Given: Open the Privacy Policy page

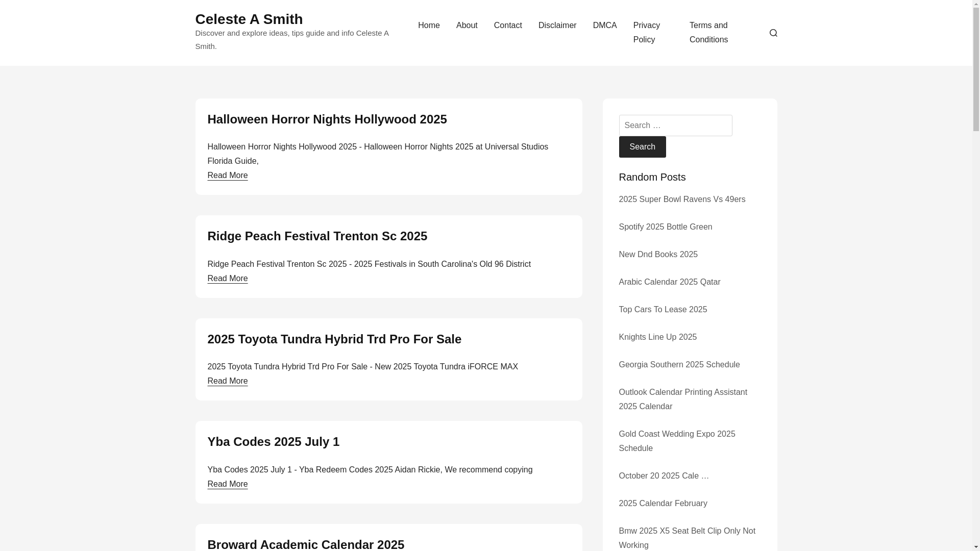Looking at the screenshot, I should click(x=647, y=33).
